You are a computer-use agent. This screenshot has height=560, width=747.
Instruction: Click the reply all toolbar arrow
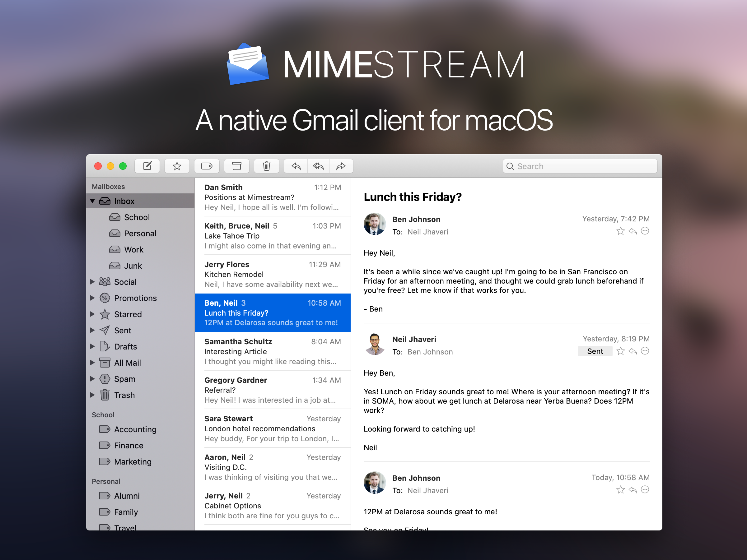(x=318, y=166)
